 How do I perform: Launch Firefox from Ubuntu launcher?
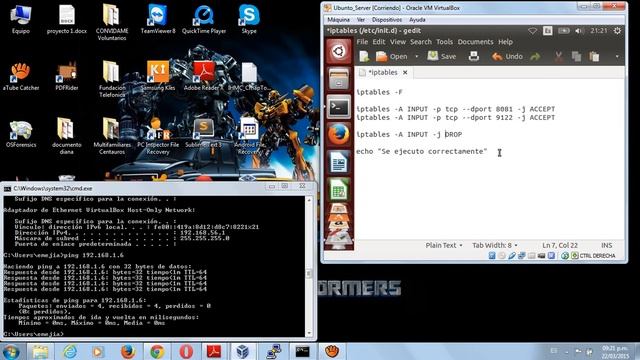[x=338, y=134]
